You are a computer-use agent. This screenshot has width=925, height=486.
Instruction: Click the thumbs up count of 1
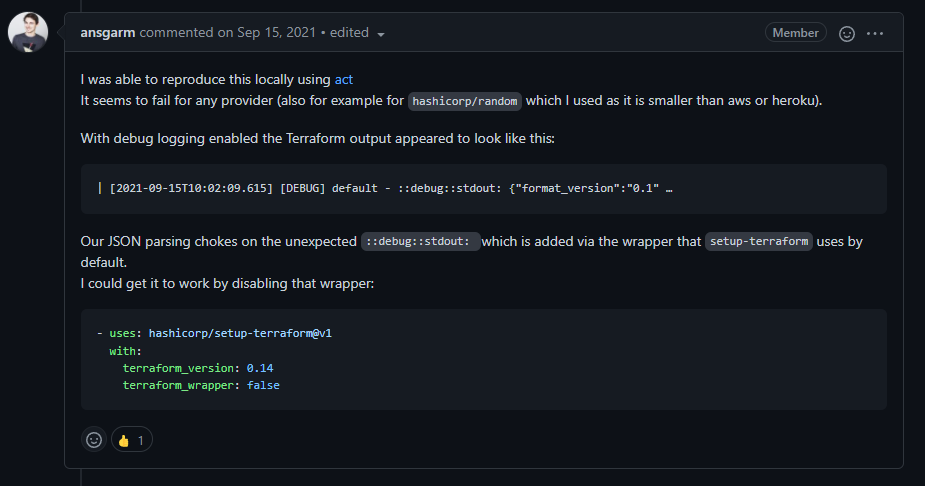click(x=140, y=441)
